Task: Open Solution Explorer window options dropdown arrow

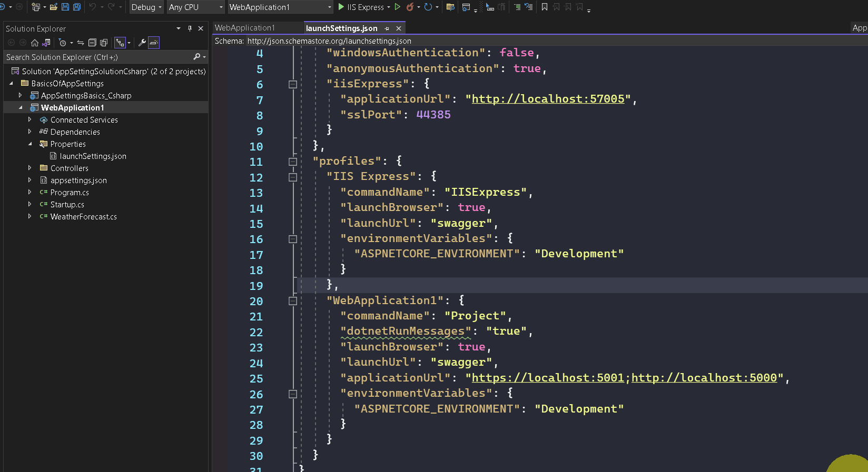Action: (179, 28)
